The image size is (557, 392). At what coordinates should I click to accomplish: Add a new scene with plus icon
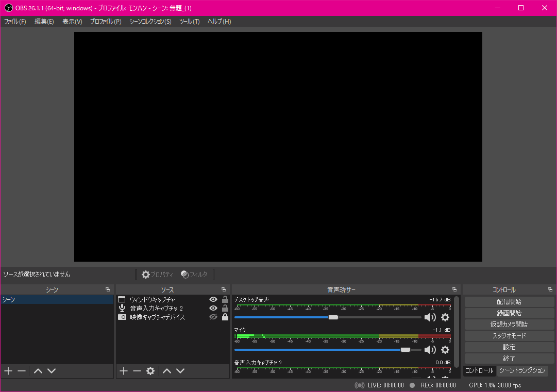coord(8,371)
